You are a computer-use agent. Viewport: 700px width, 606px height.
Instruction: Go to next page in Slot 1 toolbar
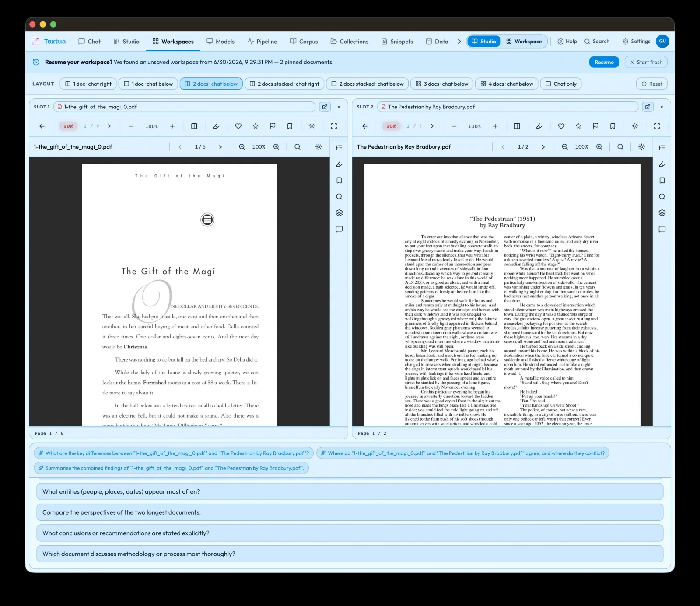tap(109, 126)
